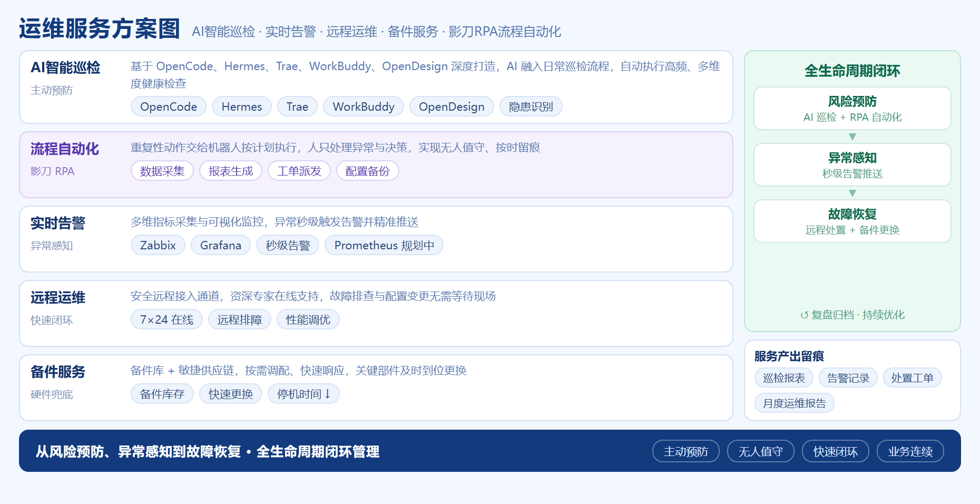The width and height of the screenshot is (980, 504).
Task: Select the 告警记录 tag
Action: click(848, 377)
